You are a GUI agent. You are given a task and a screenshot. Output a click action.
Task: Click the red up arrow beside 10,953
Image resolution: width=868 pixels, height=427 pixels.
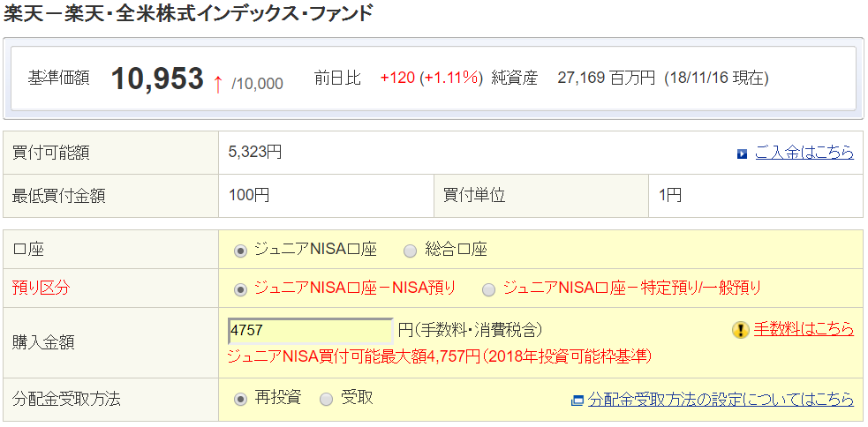[218, 85]
